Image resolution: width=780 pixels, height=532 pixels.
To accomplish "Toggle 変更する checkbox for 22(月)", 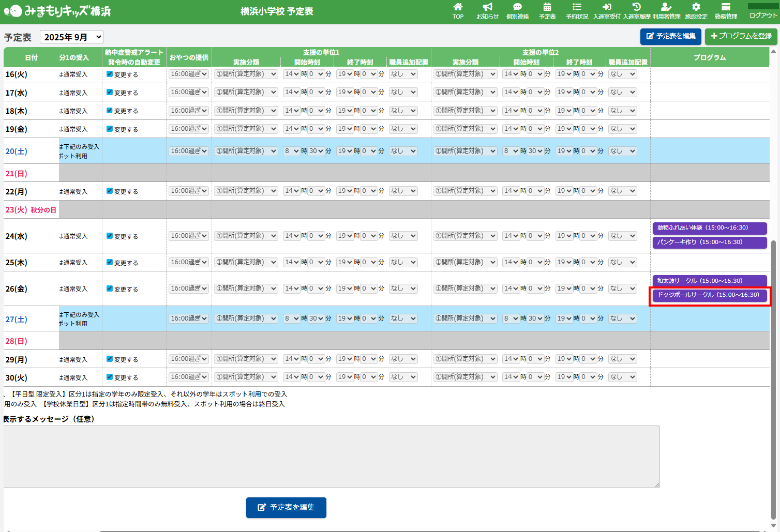I will pyautogui.click(x=110, y=191).
